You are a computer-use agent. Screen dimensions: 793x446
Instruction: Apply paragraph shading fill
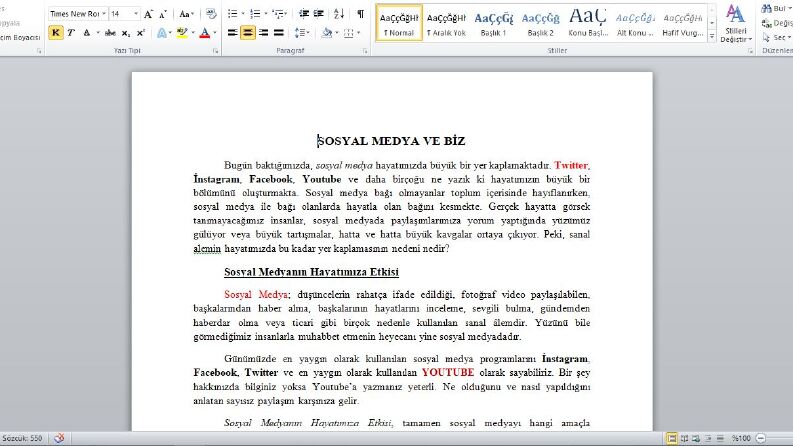pyautogui.click(x=327, y=33)
